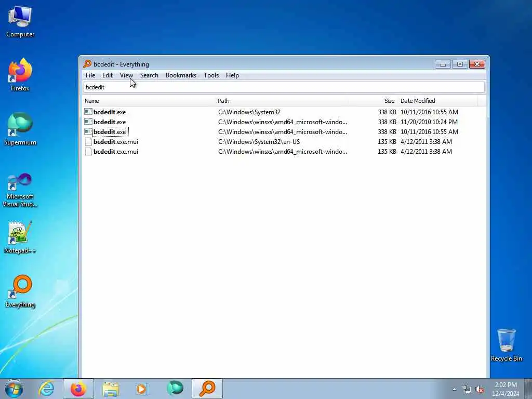
Task: Switch to Firefox in the taskbar
Action: [78, 389]
